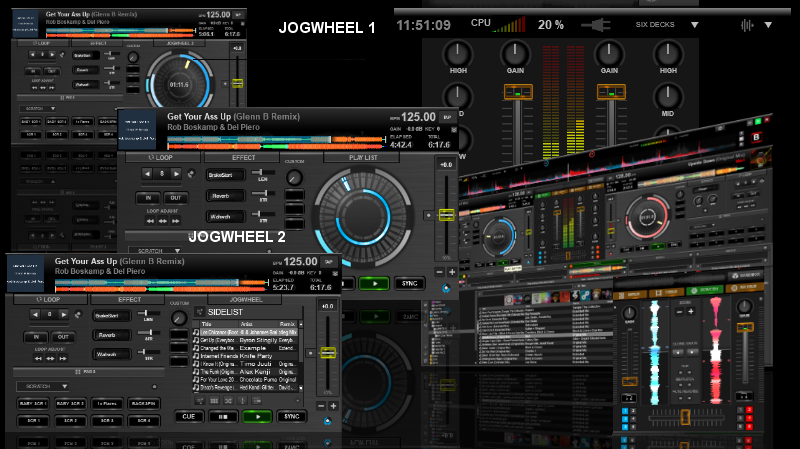
Task: Click pitch plus button in PLAY LIST deck
Action: pos(452,272)
